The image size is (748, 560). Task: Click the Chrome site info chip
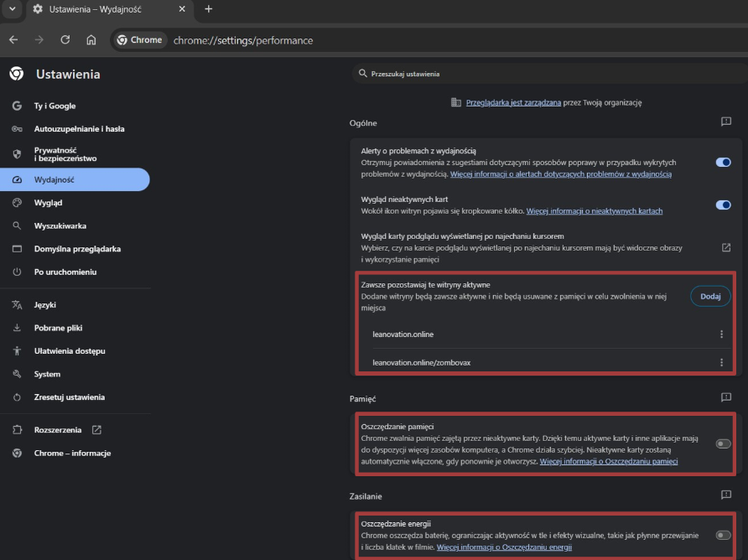140,40
